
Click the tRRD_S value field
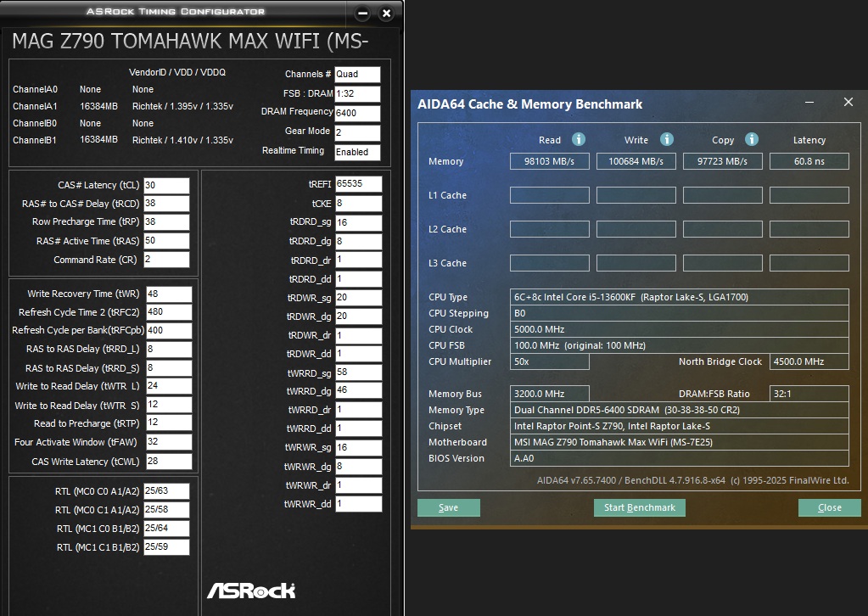coord(169,368)
